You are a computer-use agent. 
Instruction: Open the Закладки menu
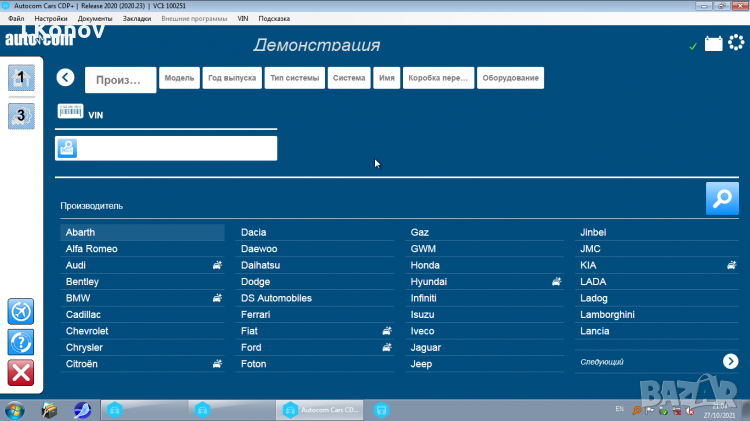pos(137,19)
